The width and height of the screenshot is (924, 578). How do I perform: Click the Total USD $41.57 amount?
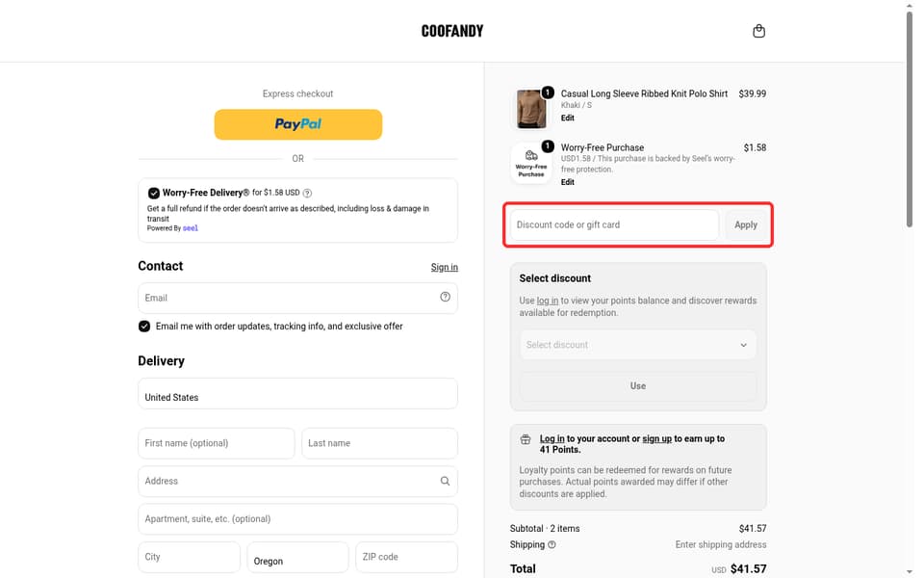[x=738, y=569]
